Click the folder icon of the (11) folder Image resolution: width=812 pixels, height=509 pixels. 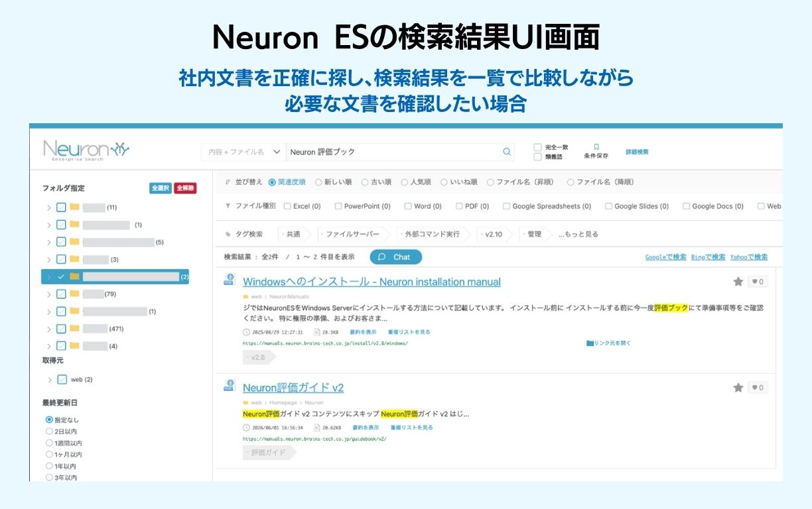pyautogui.click(x=74, y=207)
